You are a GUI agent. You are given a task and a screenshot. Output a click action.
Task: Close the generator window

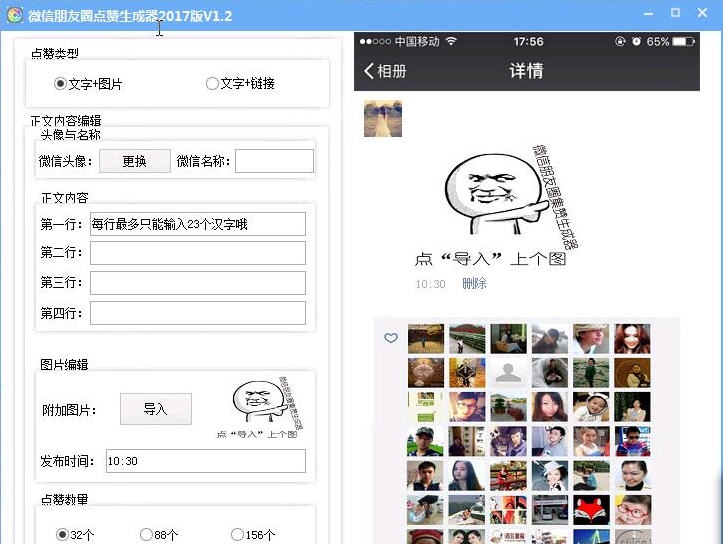click(x=702, y=13)
